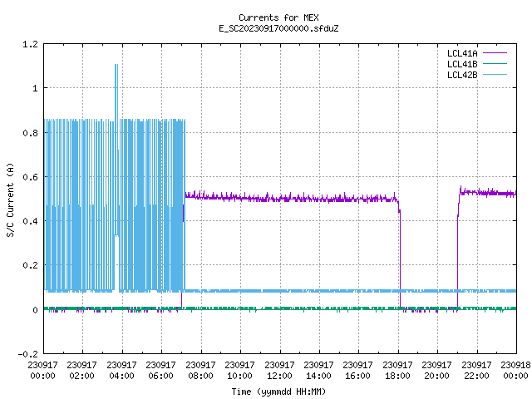Click the x-axis tick 230917 18:00
532x399 pixels.
pos(397,371)
